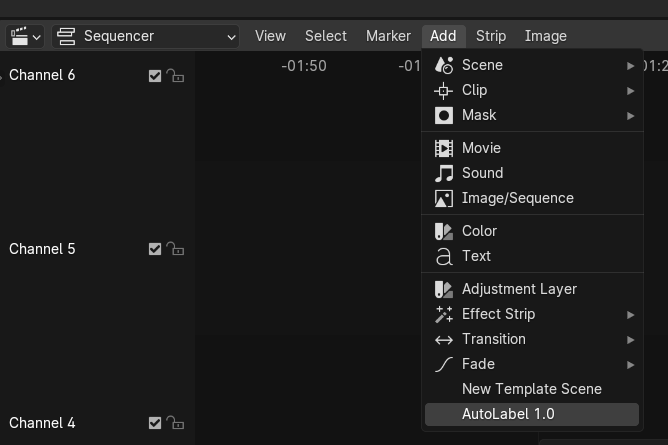
Task: Choose AutoLabel 1.0 entry
Action: pos(508,414)
